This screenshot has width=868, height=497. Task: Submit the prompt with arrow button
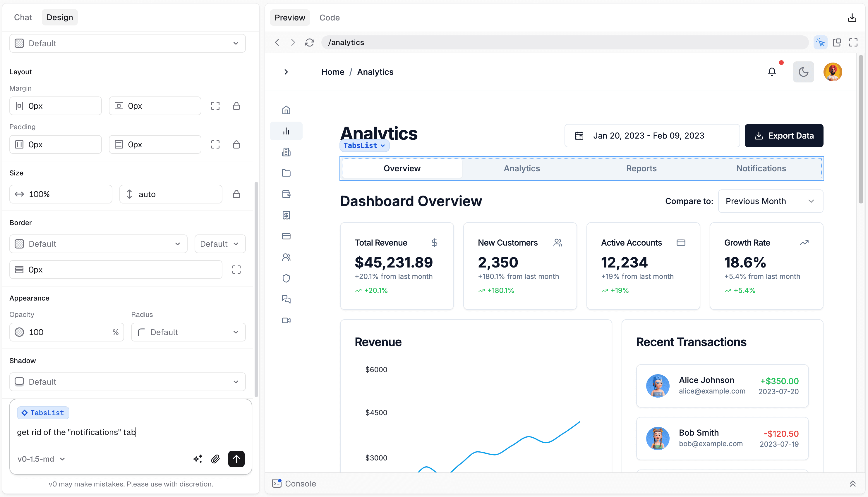pos(236,459)
